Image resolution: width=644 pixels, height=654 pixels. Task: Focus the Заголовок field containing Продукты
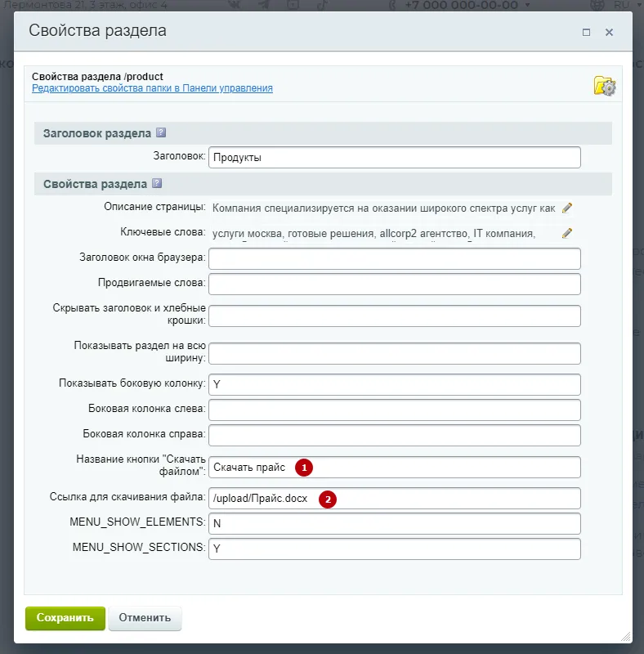(395, 157)
